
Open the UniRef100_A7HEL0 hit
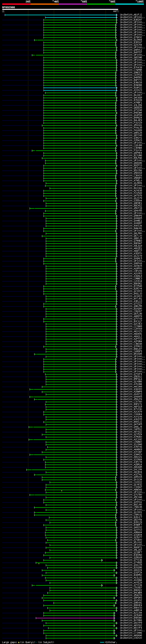[131, 181]
